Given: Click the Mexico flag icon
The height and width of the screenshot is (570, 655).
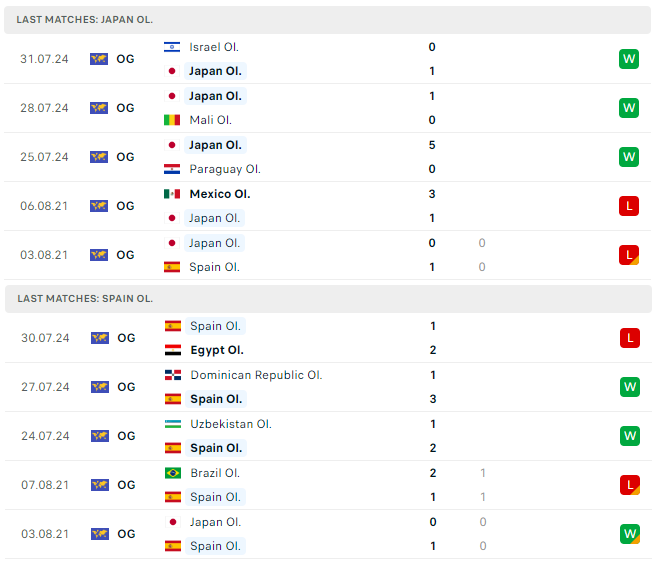Looking at the screenshot, I should [171, 194].
